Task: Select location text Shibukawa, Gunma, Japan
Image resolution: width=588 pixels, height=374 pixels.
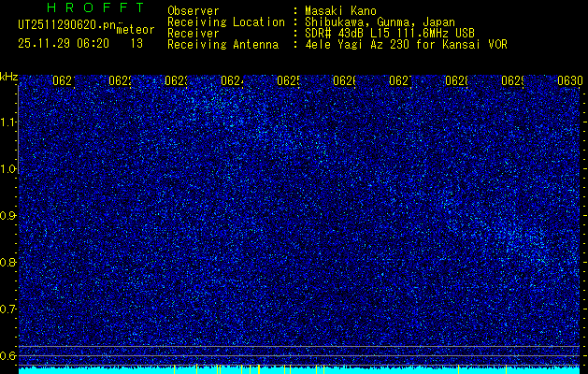Action: click(x=380, y=22)
